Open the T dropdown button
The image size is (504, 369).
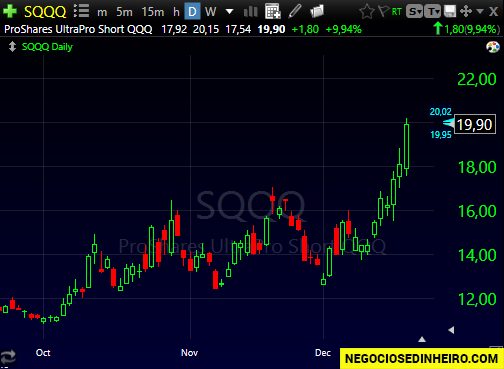pos(432,12)
